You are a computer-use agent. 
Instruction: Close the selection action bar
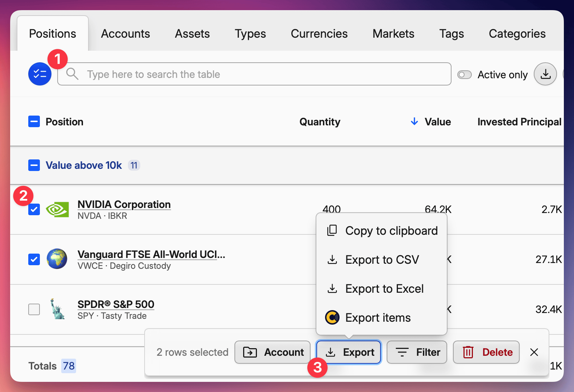534,352
